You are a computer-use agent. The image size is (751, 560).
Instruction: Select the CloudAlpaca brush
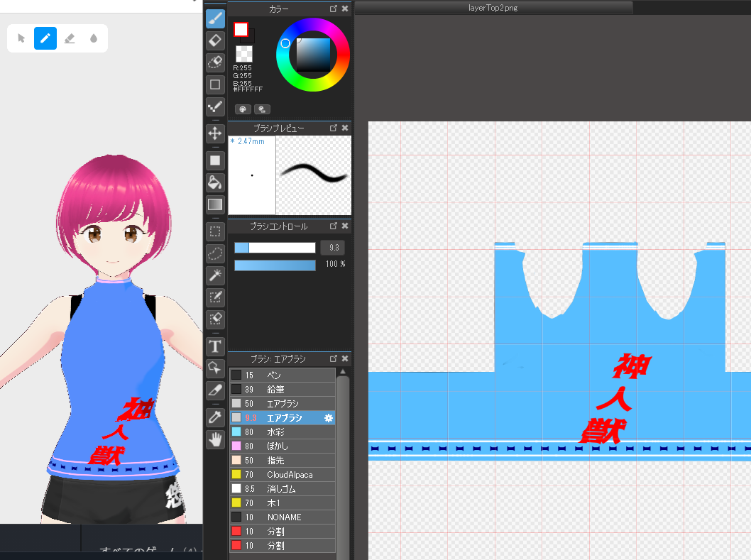pos(283,475)
